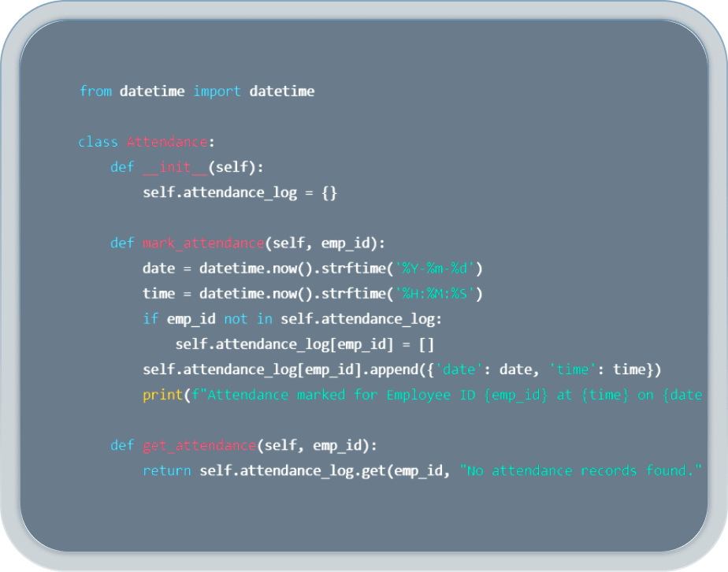Click the '%H:%M:%S' format string

click(x=438, y=294)
